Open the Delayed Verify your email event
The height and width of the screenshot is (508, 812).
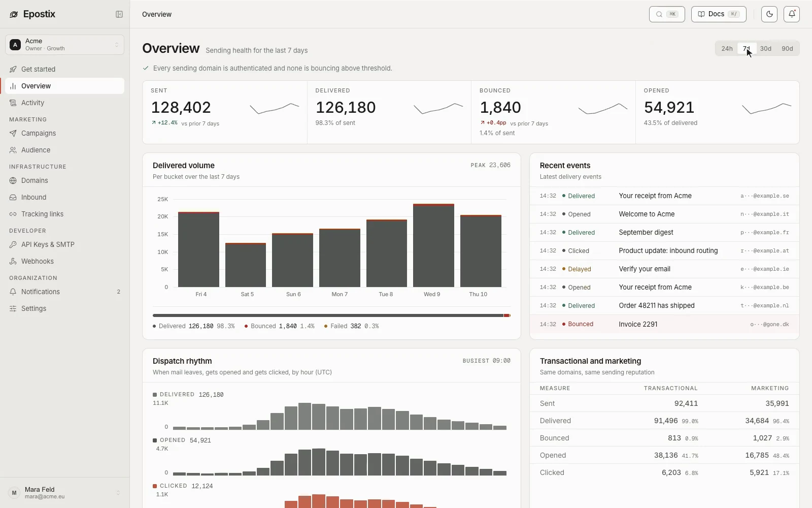[x=664, y=269]
